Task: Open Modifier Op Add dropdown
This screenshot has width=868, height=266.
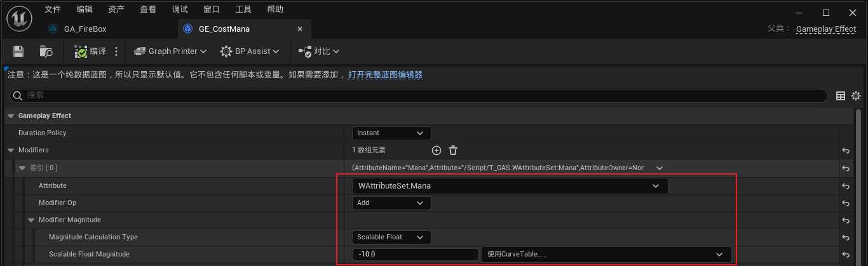Action: coord(391,203)
